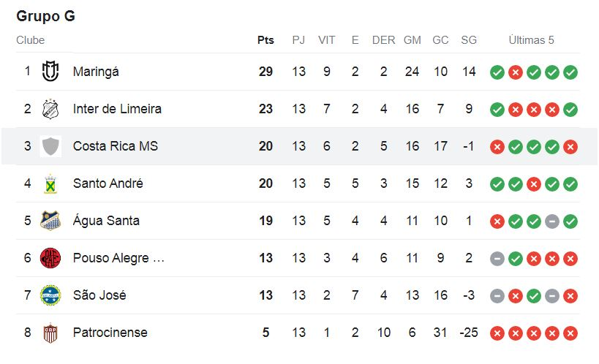Image resolution: width=599 pixels, height=364 pixels.
Task: Click Pouso Alegre's green win result icon
Action: pyautogui.click(x=516, y=259)
